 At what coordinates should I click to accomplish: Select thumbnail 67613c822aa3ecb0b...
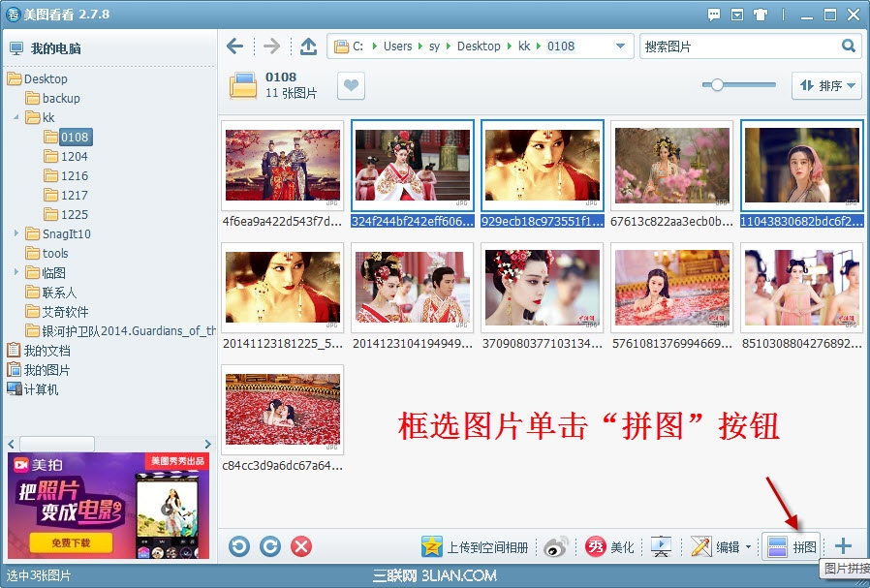click(672, 166)
